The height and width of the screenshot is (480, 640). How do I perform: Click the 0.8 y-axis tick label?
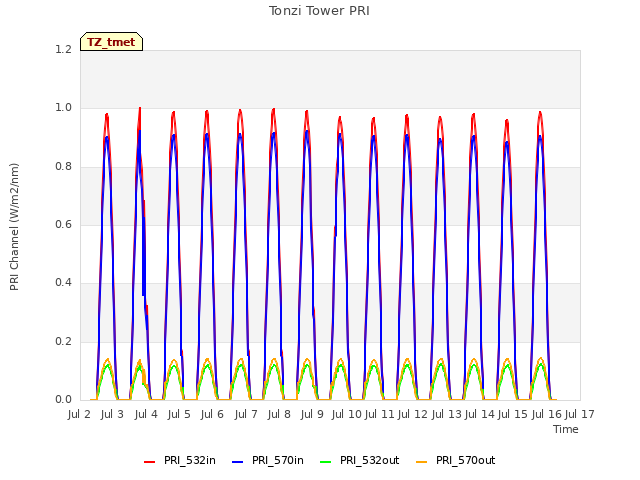tap(63, 167)
